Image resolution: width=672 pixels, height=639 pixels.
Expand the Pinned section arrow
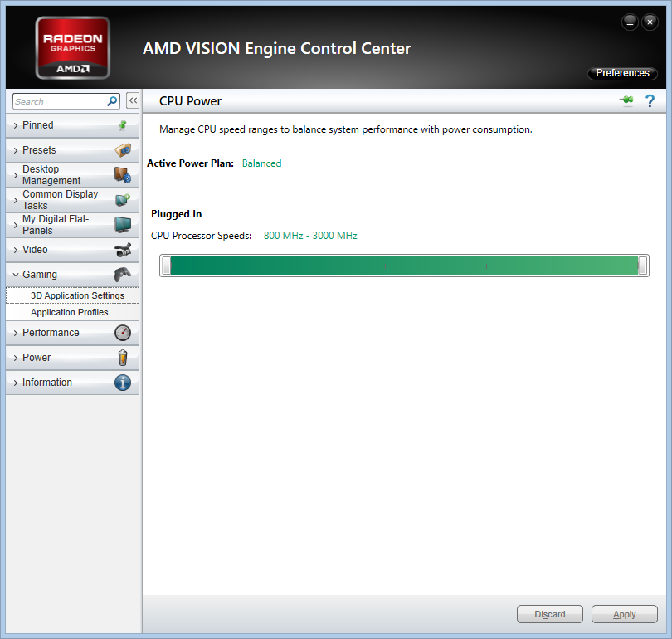[16, 125]
